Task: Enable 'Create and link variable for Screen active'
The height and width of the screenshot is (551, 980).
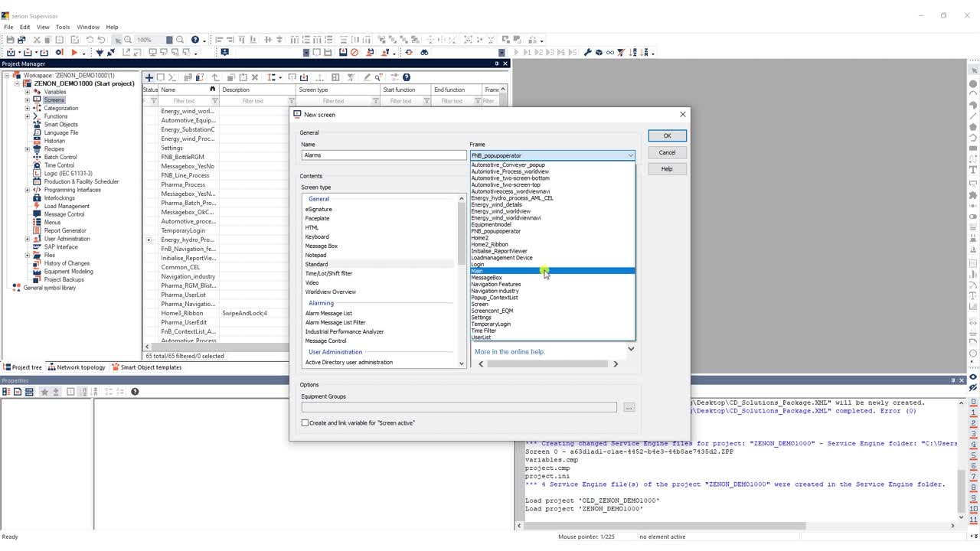Action: coord(305,422)
